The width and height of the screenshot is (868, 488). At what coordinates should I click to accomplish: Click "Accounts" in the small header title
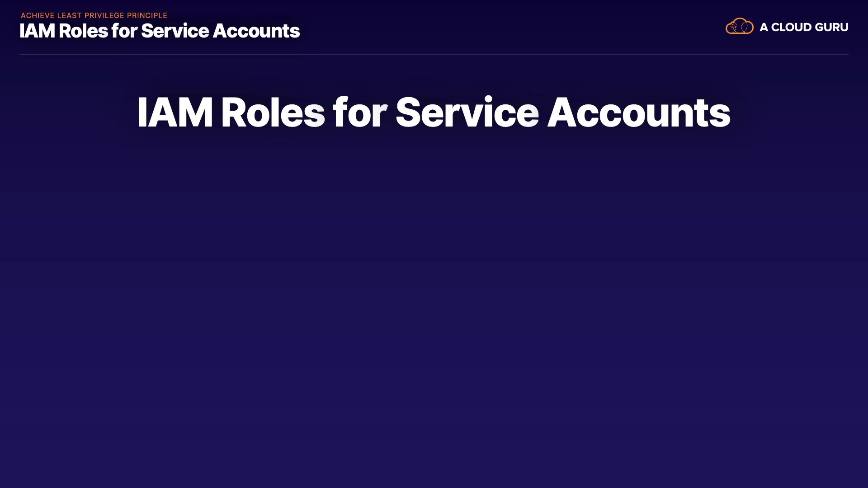[x=256, y=31]
